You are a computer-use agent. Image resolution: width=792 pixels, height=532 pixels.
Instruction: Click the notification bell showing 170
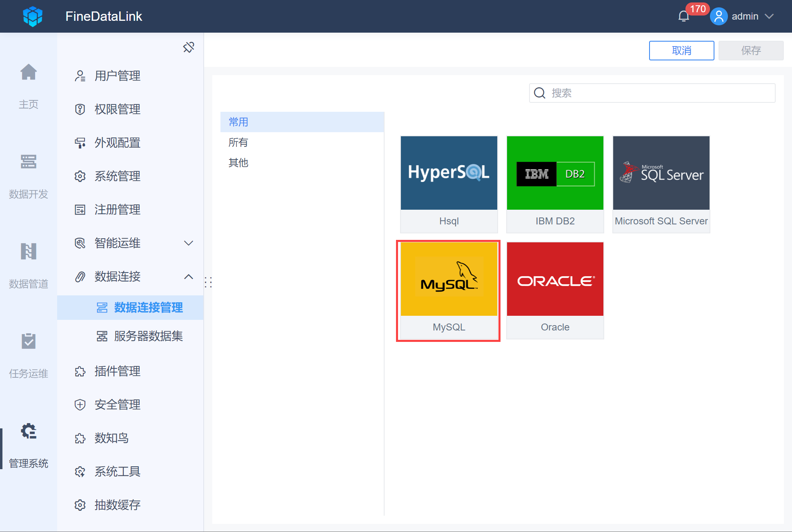click(683, 16)
